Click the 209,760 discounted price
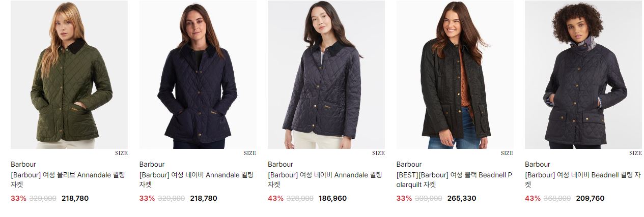The width and height of the screenshot is (644, 217). point(590,198)
